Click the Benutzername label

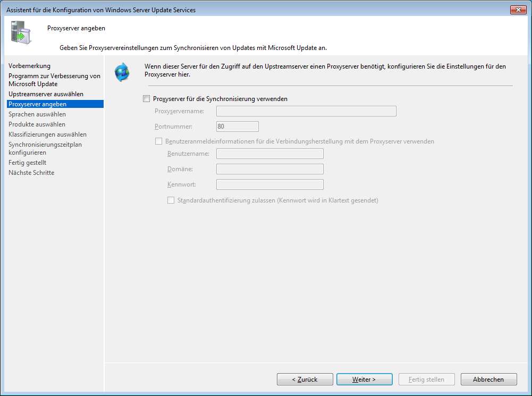point(188,154)
